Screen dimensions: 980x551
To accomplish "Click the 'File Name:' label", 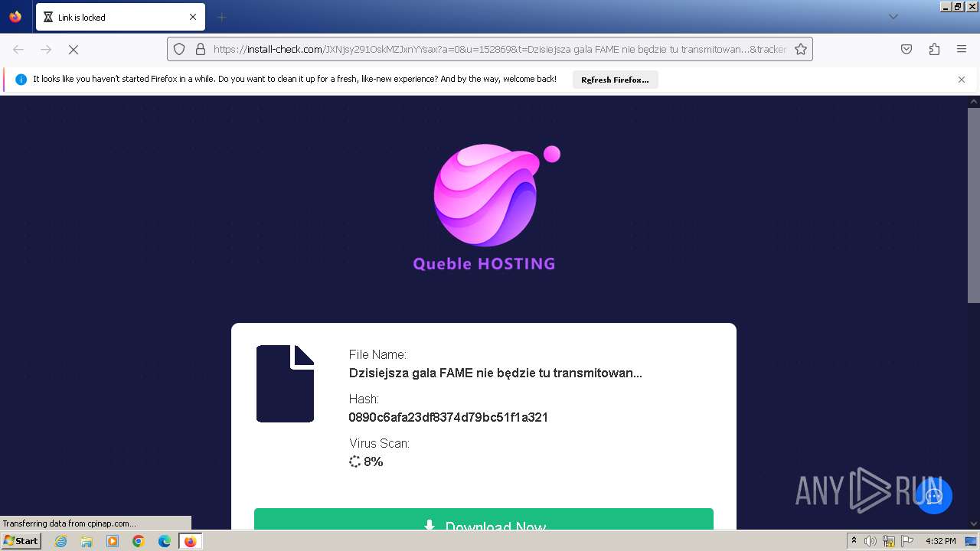I will 377,354.
